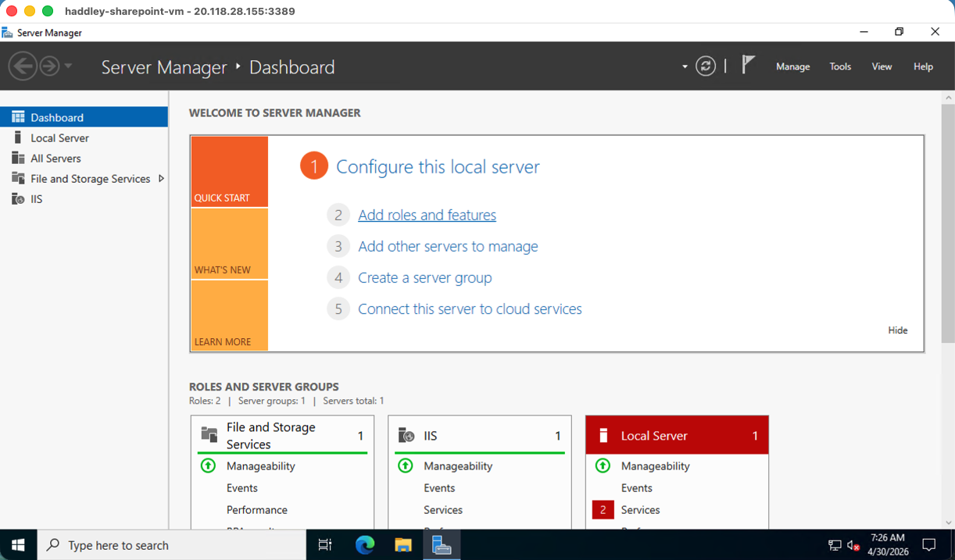
Task: Select File and Storage Services sidebar item
Action: [x=84, y=178]
